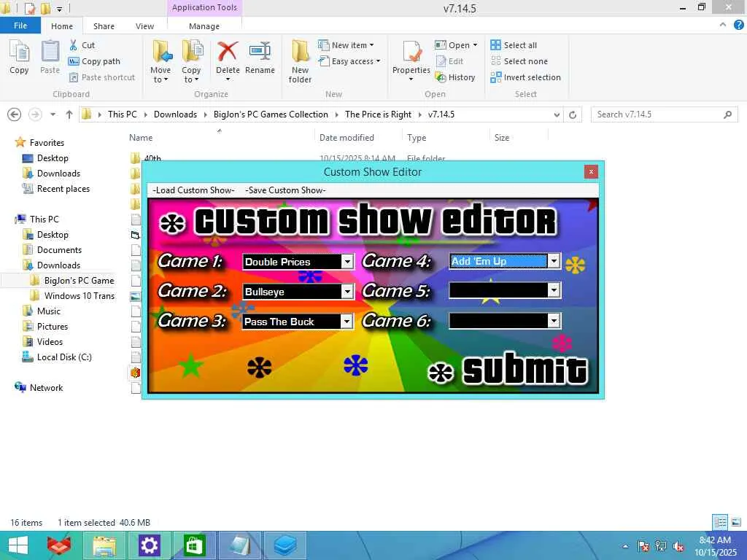This screenshot has width=747, height=560.
Task: Click BigJon's PC Games Collection breadcrumb
Action: (271, 114)
